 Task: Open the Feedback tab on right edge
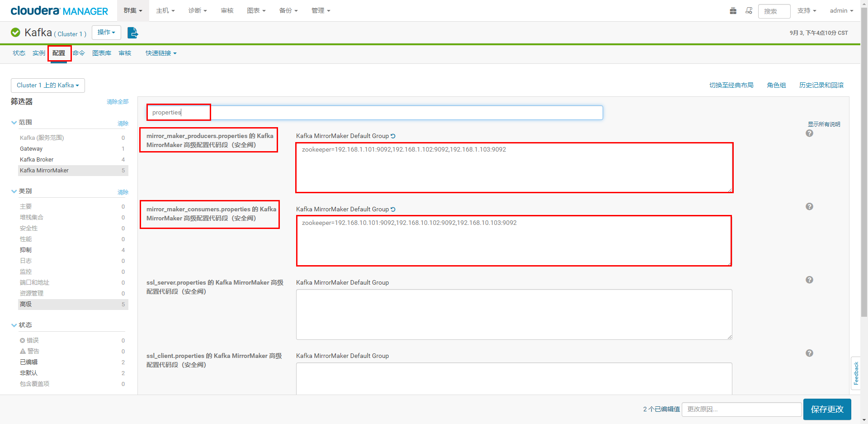(x=856, y=373)
